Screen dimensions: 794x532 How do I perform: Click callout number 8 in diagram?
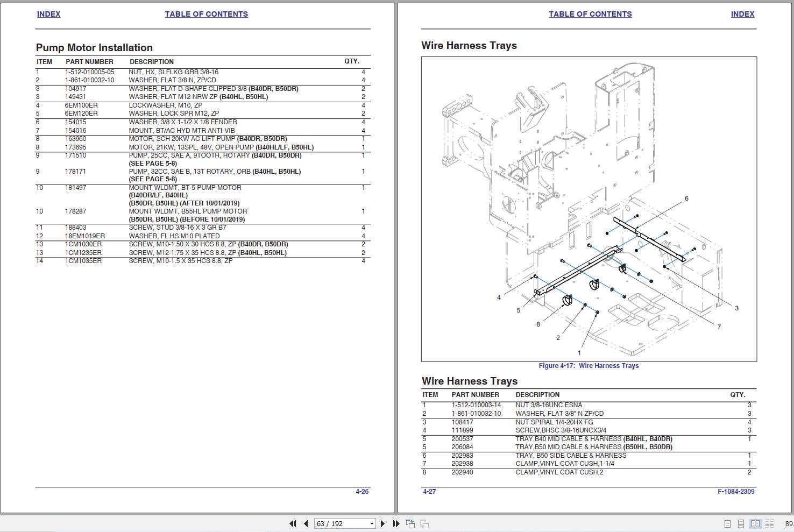[538, 324]
